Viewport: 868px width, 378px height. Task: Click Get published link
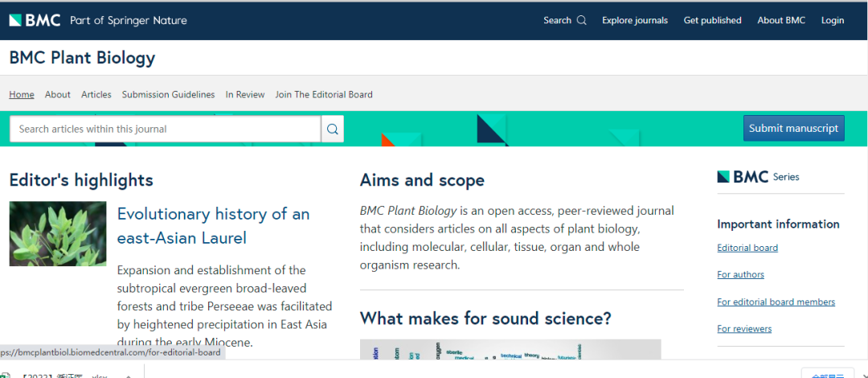click(712, 20)
